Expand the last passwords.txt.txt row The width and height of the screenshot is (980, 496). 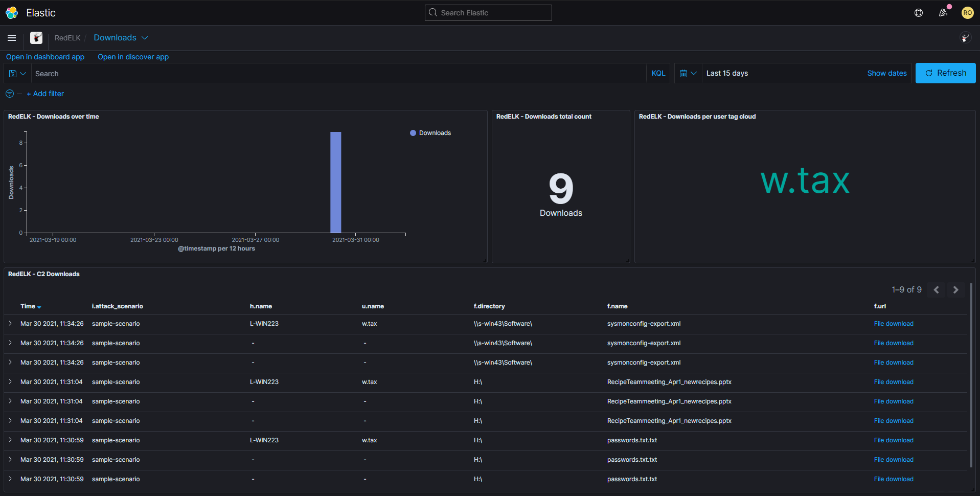[10, 479]
